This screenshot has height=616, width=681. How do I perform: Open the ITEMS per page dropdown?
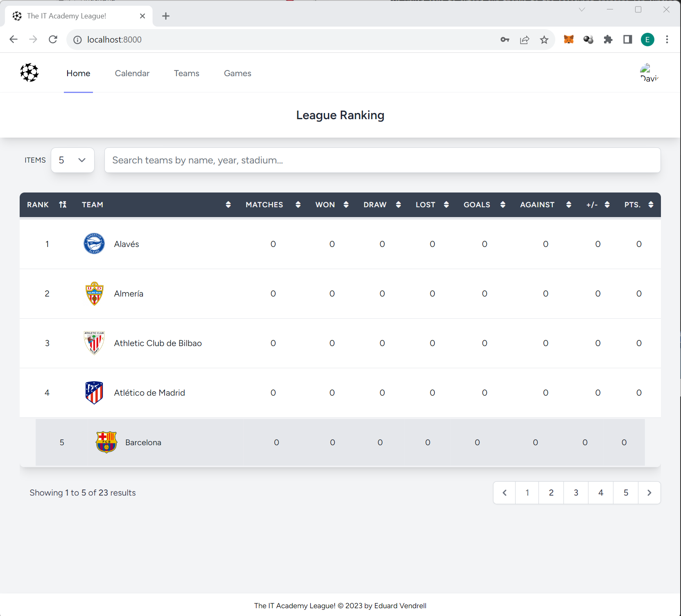72,160
